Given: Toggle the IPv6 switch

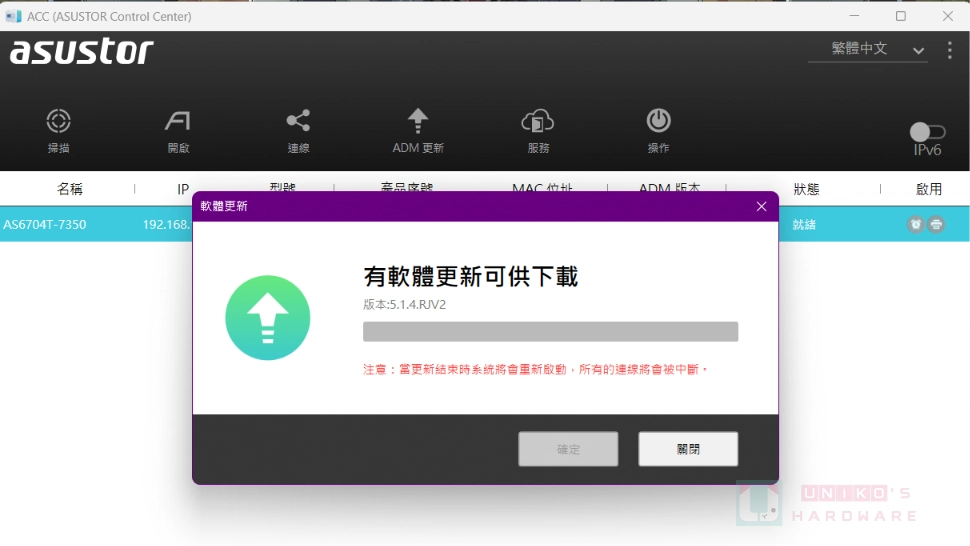Looking at the screenshot, I should coord(927,131).
